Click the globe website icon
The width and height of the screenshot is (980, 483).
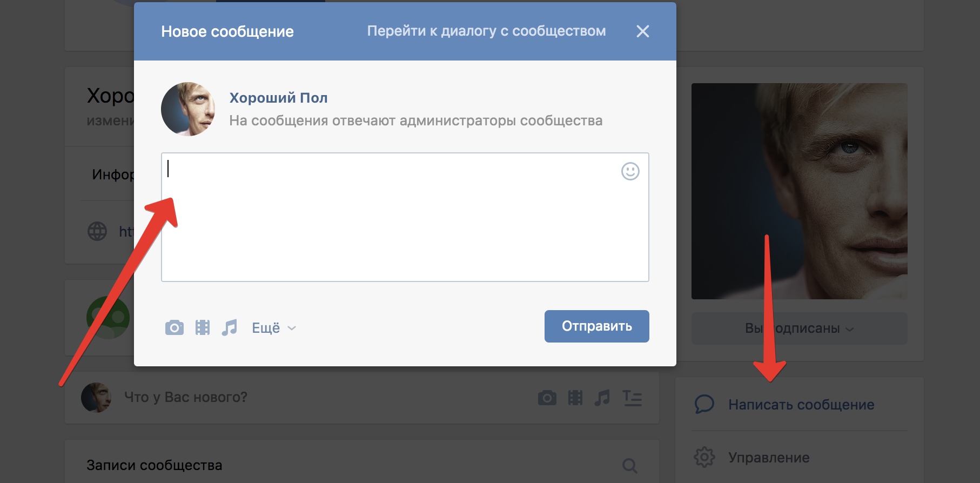[x=97, y=231]
